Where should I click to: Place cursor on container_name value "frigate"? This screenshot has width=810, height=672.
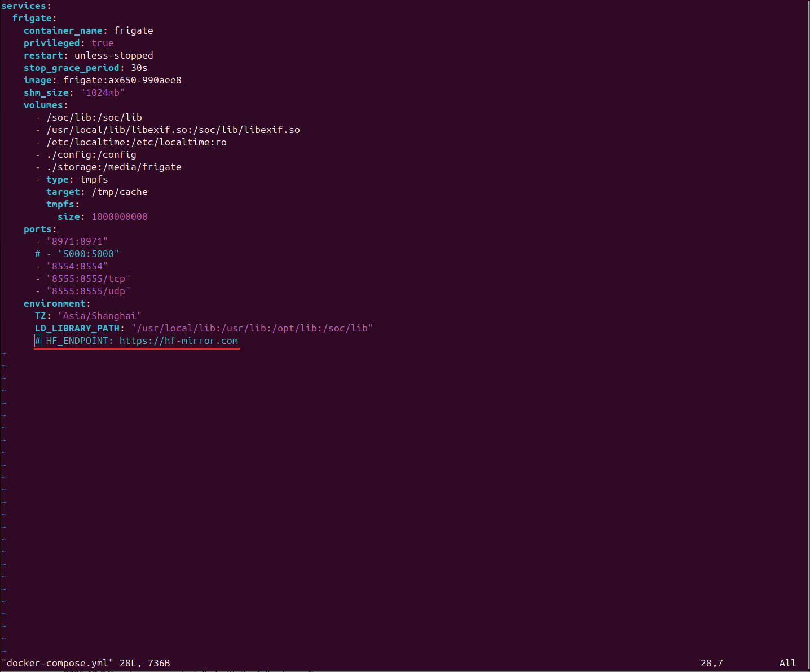point(133,31)
